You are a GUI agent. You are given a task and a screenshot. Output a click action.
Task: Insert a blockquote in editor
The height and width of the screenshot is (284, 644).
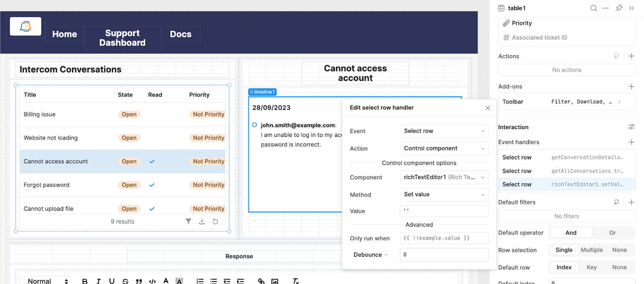pos(139,281)
